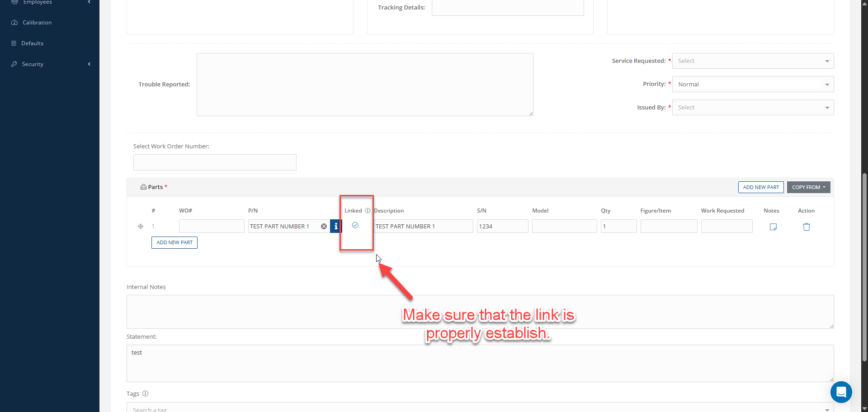
Task: Grab the row drag handle icon
Action: pos(141,227)
